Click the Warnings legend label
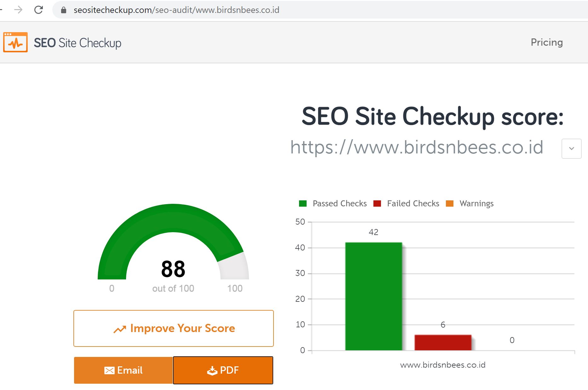 pos(476,204)
